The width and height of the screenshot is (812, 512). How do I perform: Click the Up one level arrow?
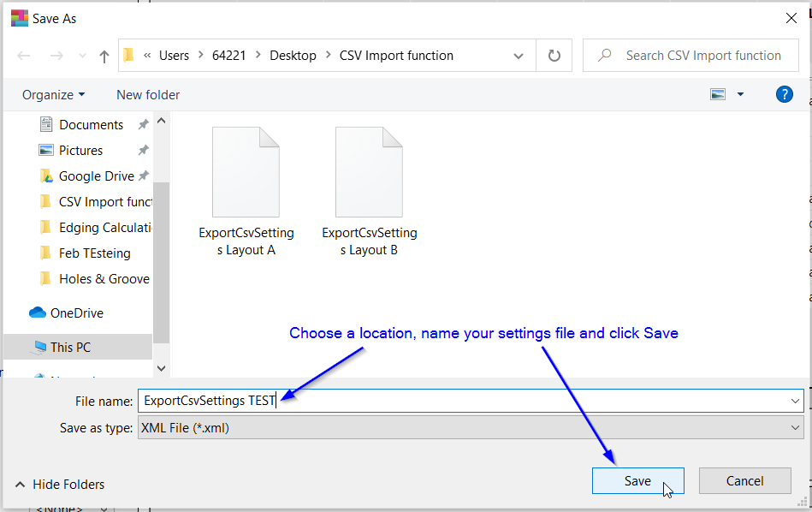[x=104, y=56]
